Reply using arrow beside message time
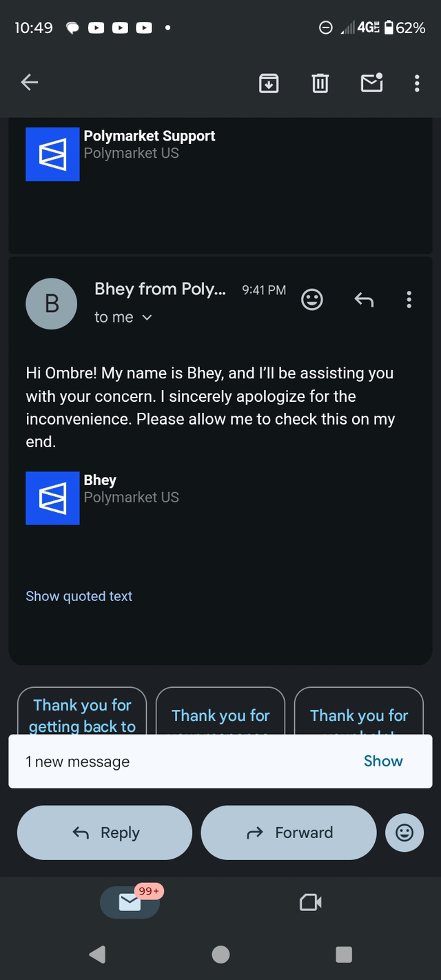 tap(364, 299)
